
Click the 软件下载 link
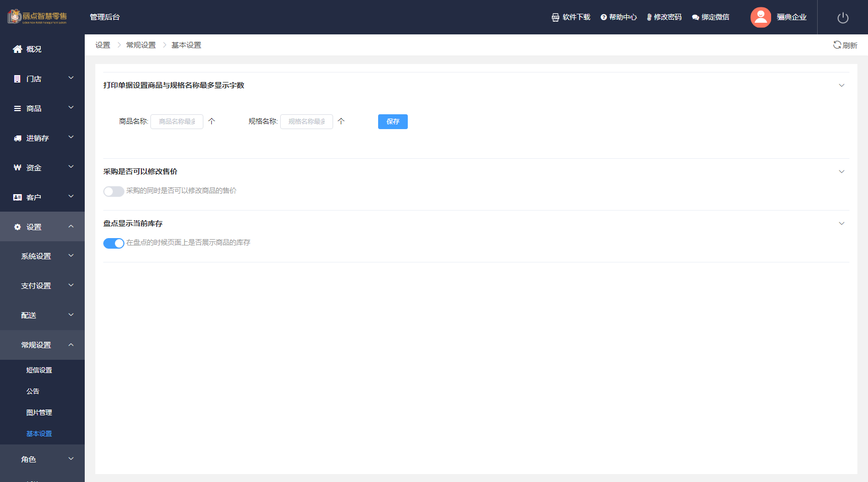(x=576, y=17)
